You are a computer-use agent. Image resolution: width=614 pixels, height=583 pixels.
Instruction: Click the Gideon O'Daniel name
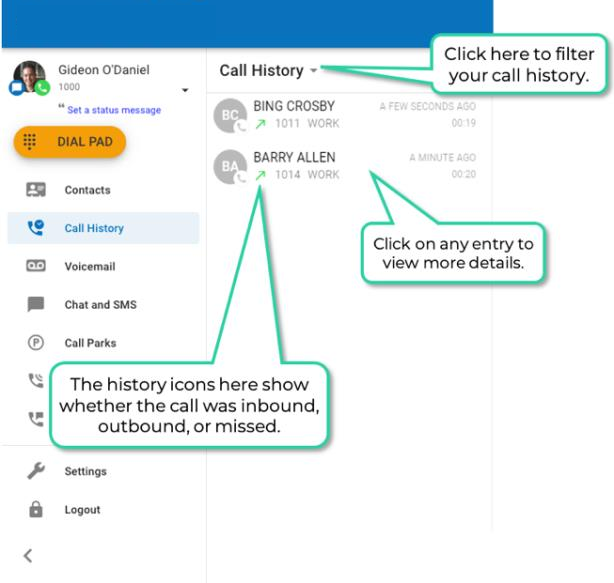click(104, 70)
